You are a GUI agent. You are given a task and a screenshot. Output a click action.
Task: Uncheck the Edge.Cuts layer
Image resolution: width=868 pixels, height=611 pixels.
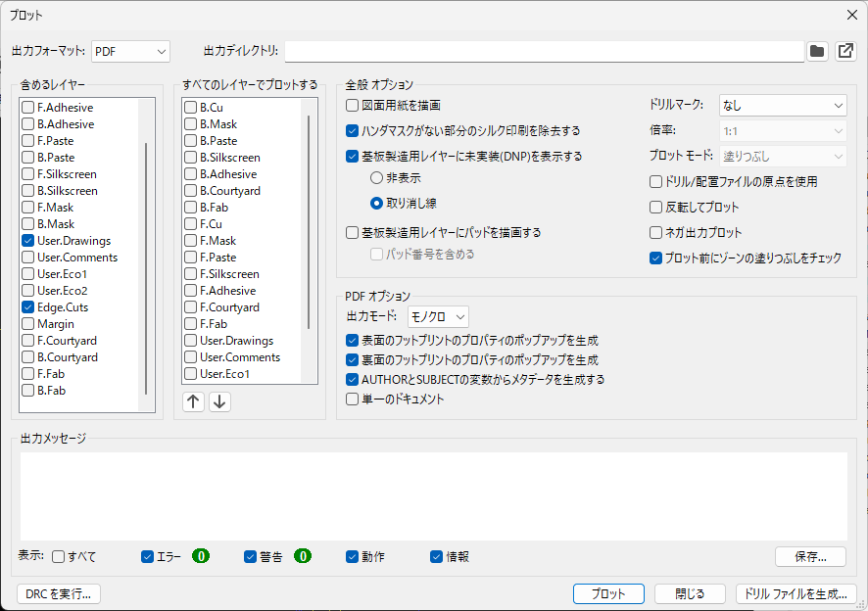pyautogui.click(x=28, y=307)
